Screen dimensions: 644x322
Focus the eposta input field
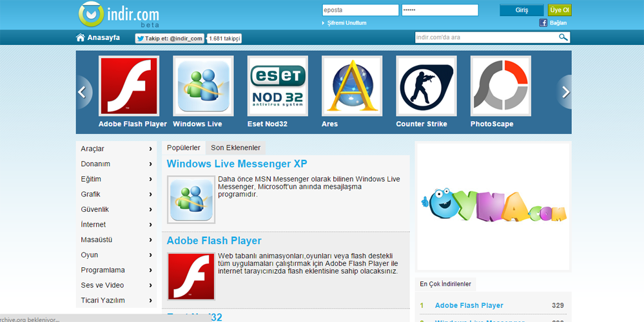(360, 10)
